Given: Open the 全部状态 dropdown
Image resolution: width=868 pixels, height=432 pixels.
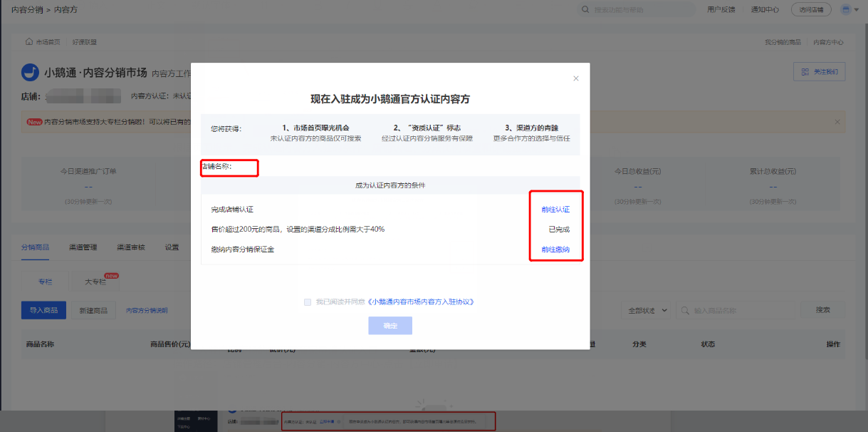Looking at the screenshot, I should [646, 310].
